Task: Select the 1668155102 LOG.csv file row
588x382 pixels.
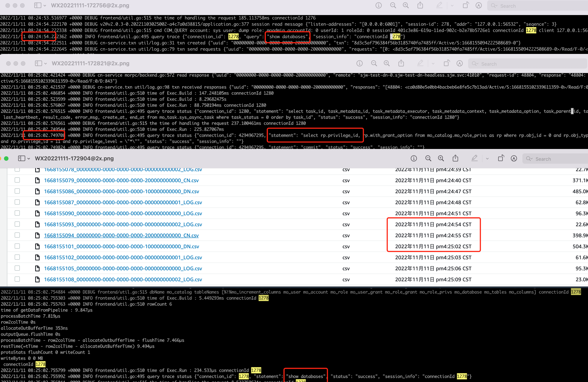Action: click(x=123, y=257)
